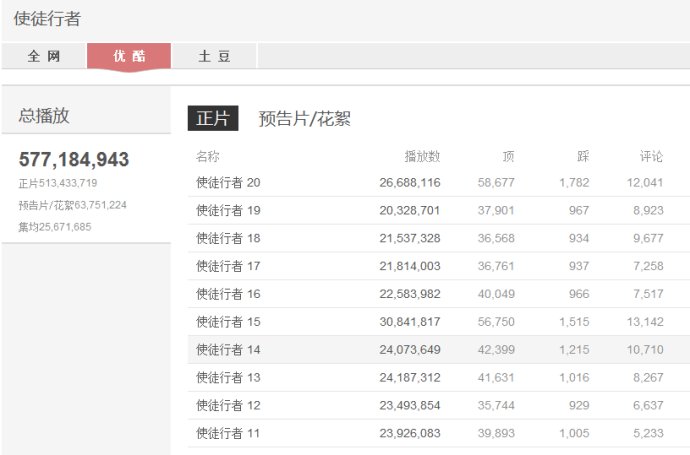Viewport: 690px width, 455px height.
Task: Click play count 24,187,312
Action: 410,378
